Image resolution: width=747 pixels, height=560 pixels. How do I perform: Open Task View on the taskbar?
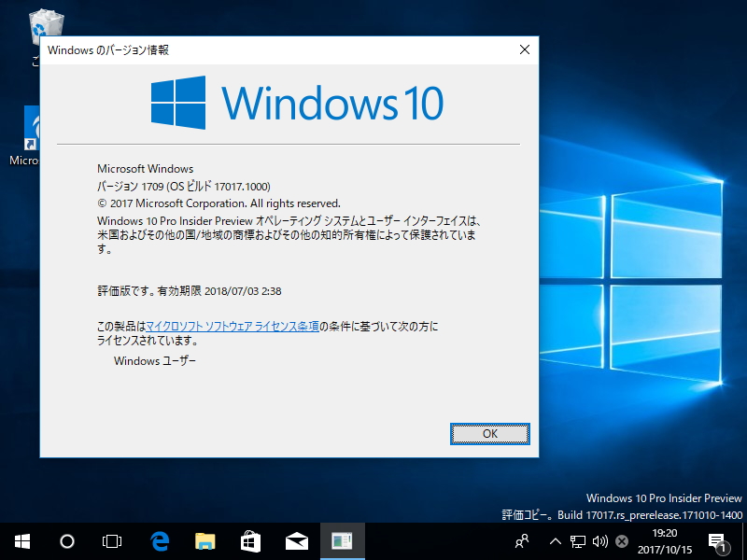point(112,541)
